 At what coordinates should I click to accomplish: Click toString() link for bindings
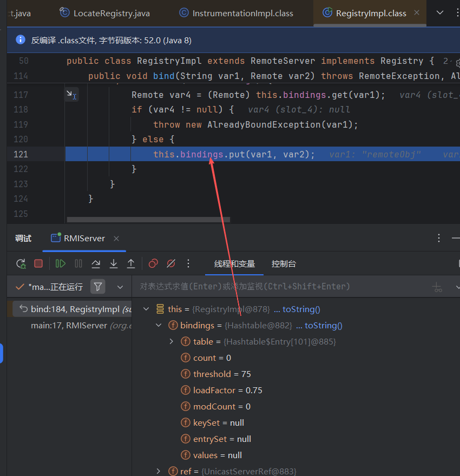point(323,326)
